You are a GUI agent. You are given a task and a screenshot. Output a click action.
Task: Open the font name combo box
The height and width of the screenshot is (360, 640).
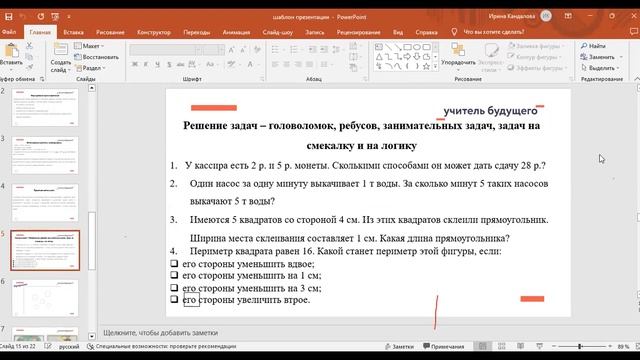(x=166, y=50)
